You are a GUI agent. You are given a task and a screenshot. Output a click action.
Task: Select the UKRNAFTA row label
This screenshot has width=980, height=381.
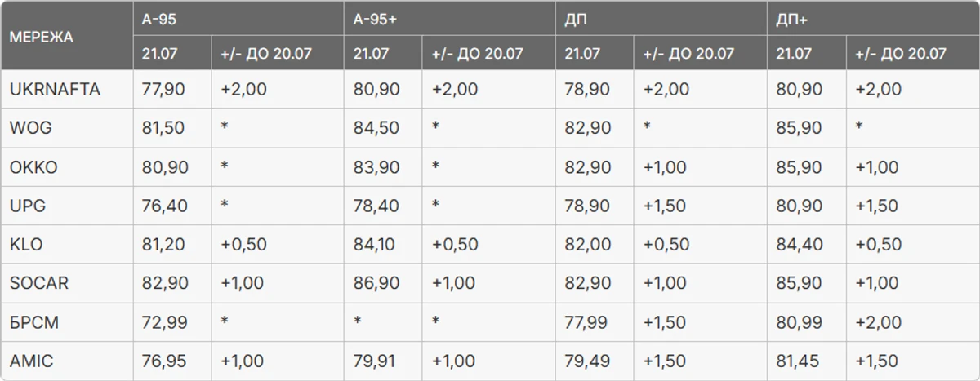pos(55,90)
